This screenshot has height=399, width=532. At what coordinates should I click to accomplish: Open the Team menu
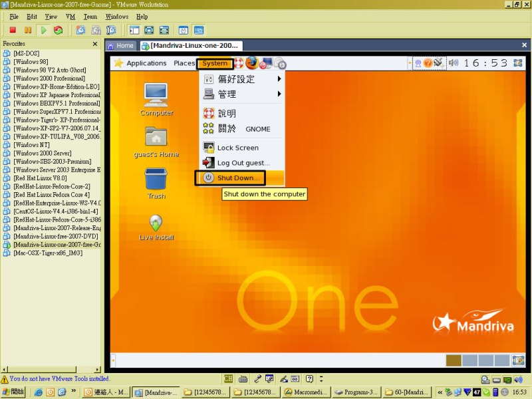(90, 17)
